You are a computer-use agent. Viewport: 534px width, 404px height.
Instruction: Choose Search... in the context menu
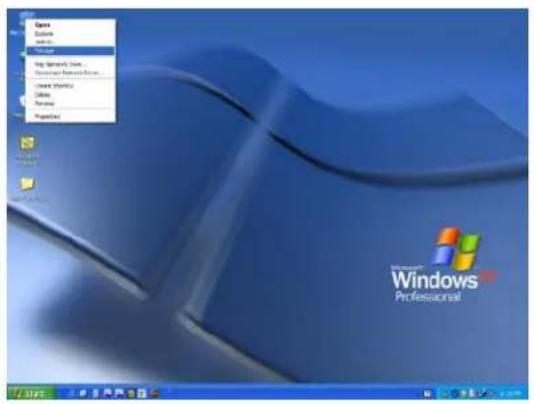[x=70, y=42]
